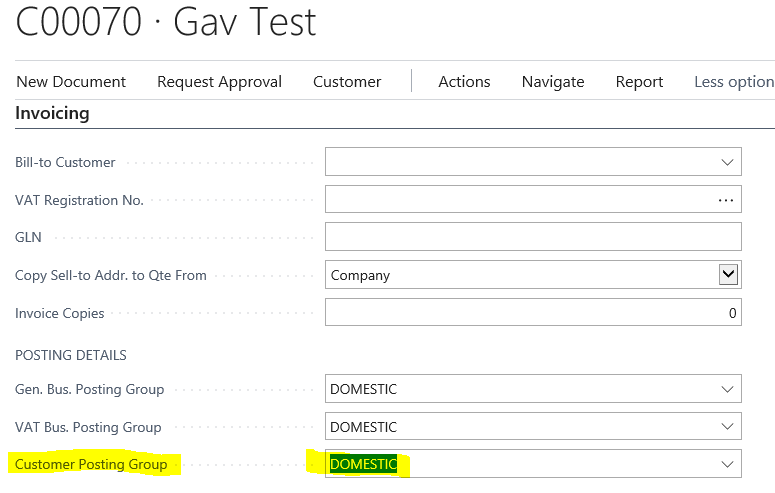Open the Customer Posting Group dropdown arrow
This screenshot has width=775, height=493.
pos(727,464)
